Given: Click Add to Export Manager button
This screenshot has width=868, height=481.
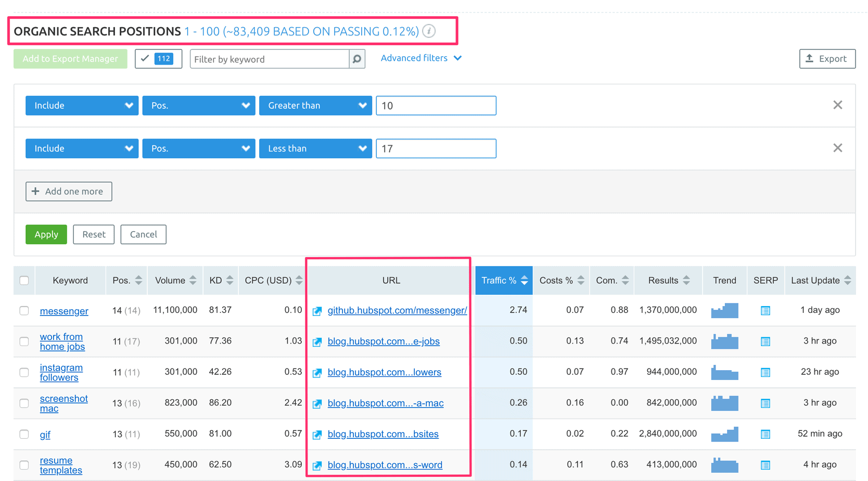Looking at the screenshot, I should click(70, 59).
